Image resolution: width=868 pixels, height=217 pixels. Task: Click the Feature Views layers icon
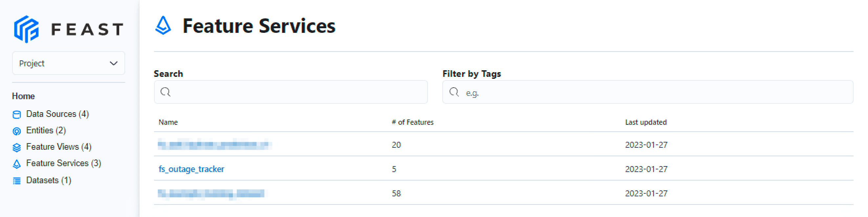point(16,148)
